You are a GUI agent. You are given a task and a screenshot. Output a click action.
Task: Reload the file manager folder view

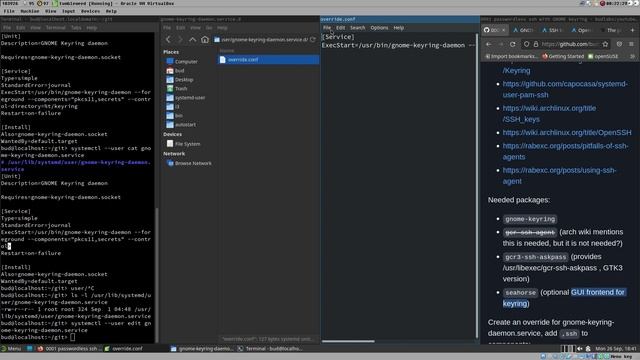pos(313,40)
